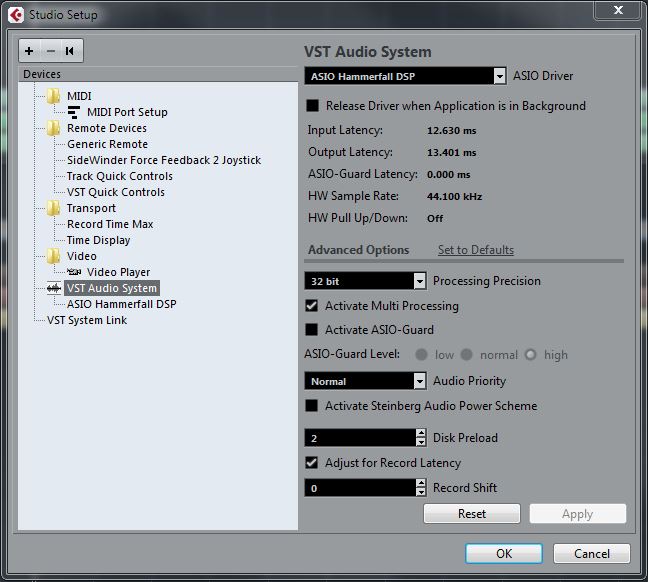The image size is (648, 582).
Task: Select ASIO Hammerfall DSP tree item
Action: [x=122, y=304]
